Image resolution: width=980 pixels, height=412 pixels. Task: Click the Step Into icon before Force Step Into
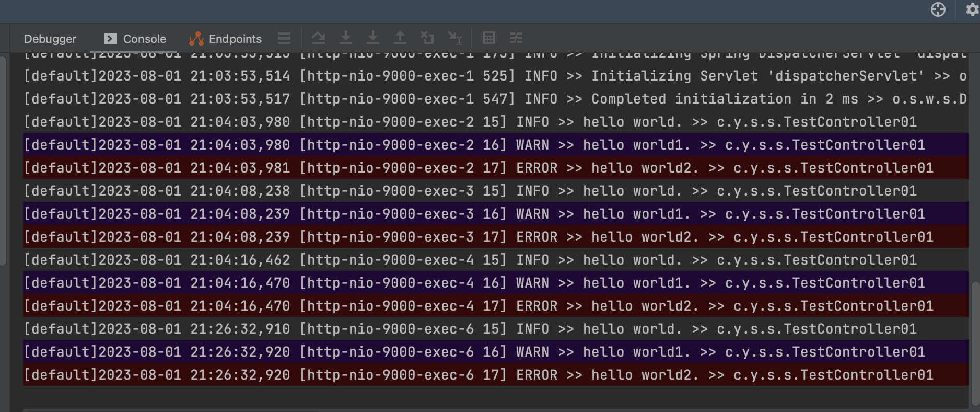(346, 38)
